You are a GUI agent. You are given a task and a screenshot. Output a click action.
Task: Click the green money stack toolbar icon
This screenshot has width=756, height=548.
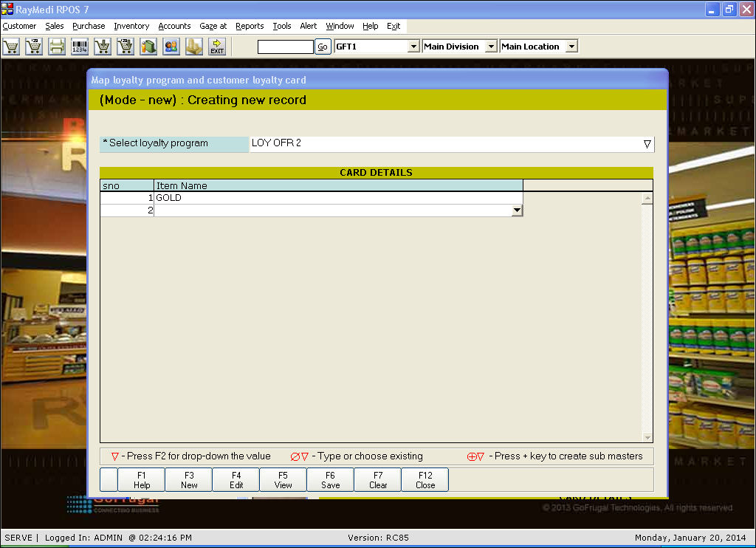coord(148,47)
